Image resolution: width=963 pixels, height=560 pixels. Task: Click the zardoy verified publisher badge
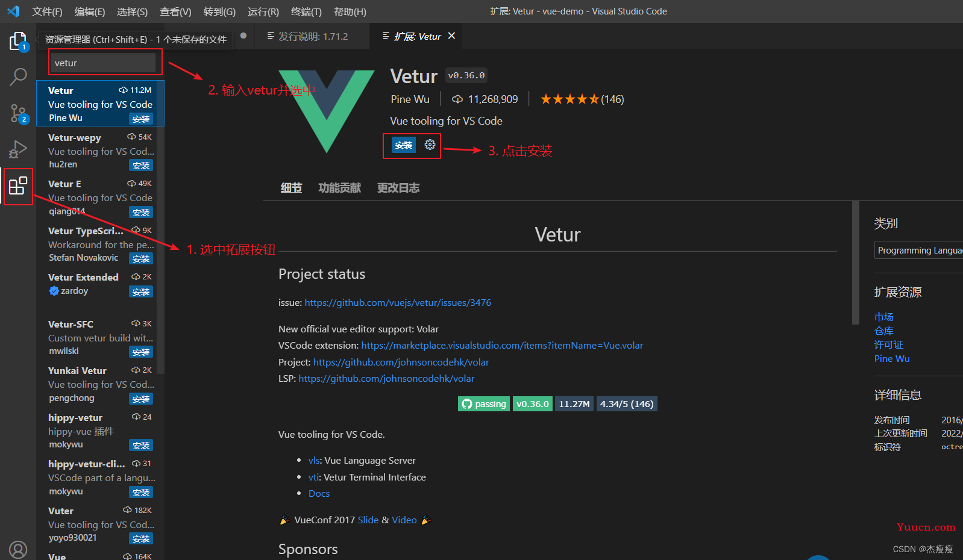(54, 291)
